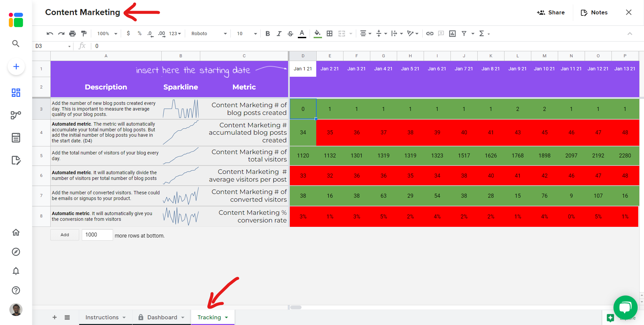Open vertical align dropdown
The width and height of the screenshot is (644, 325).
tap(382, 34)
